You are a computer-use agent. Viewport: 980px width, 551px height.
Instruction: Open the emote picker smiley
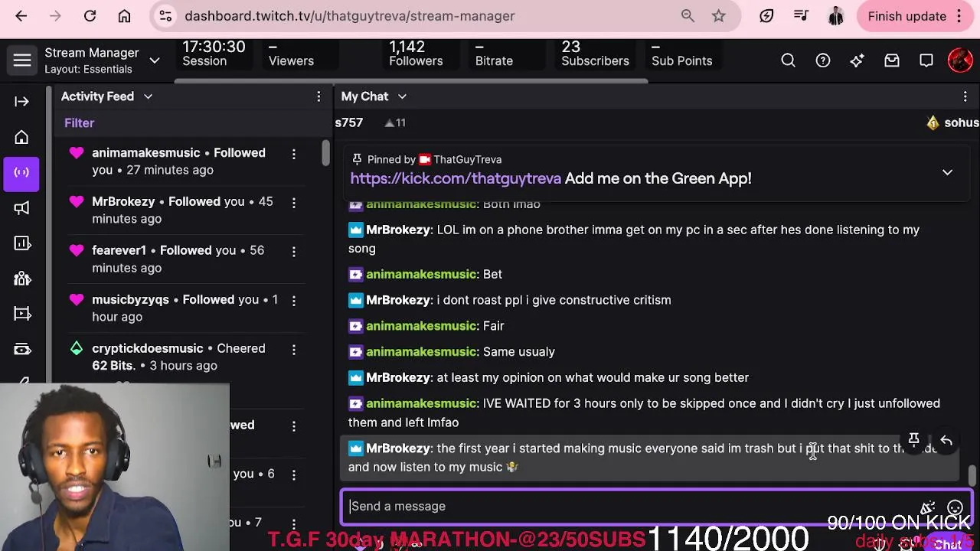(x=955, y=507)
